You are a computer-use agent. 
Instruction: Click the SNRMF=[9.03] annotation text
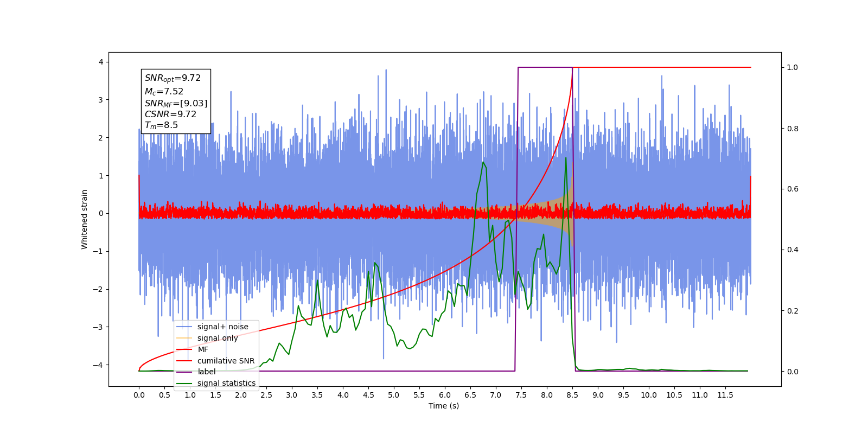(x=176, y=103)
